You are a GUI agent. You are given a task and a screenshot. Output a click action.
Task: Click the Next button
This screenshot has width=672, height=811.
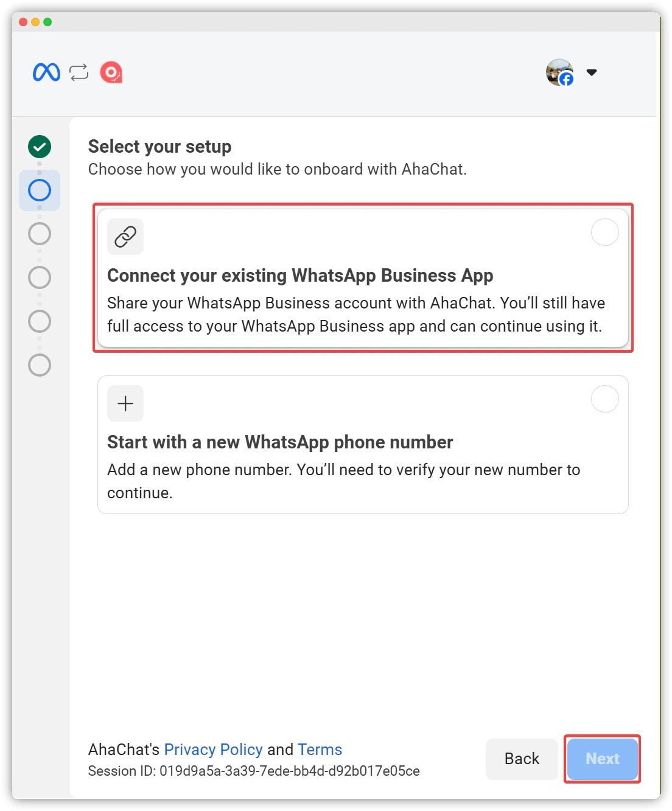tap(603, 759)
